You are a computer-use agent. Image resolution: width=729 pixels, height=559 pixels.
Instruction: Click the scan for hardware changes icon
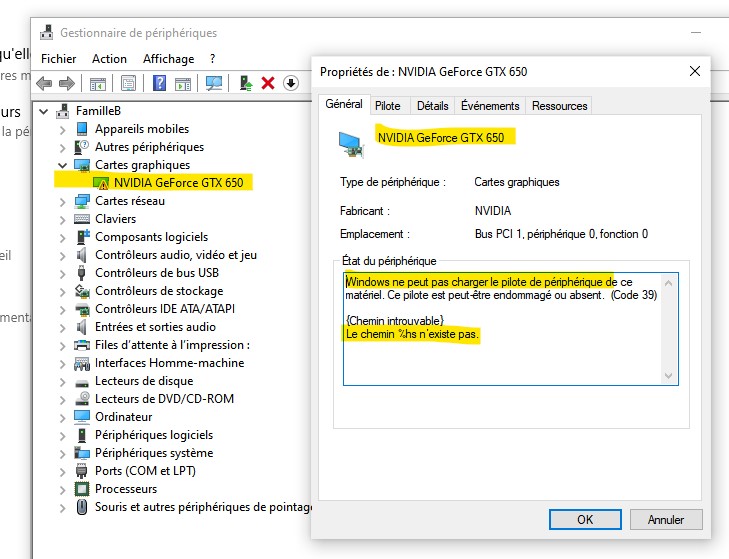pyautogui.click(x=214, y=83)
